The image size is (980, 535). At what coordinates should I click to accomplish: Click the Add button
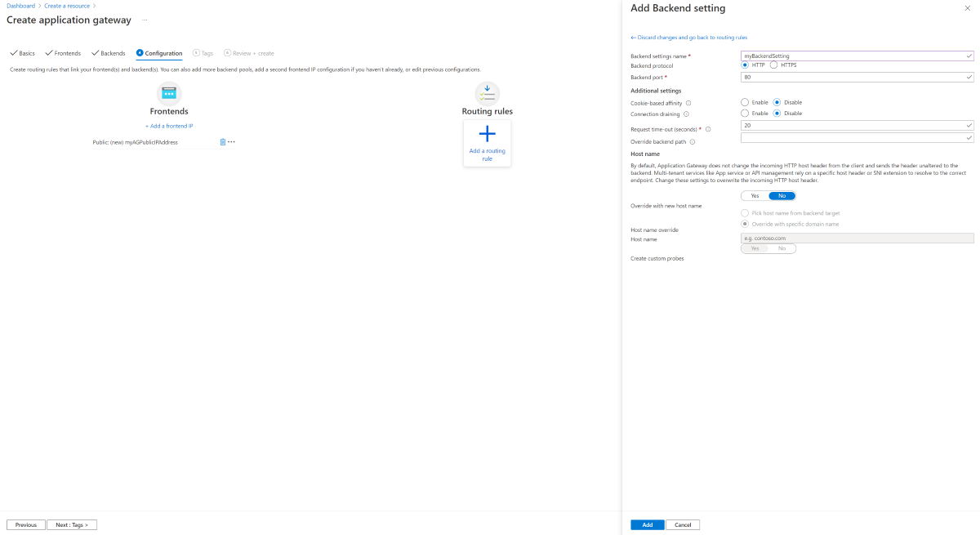pyautogui.click(x=648, y=525)
